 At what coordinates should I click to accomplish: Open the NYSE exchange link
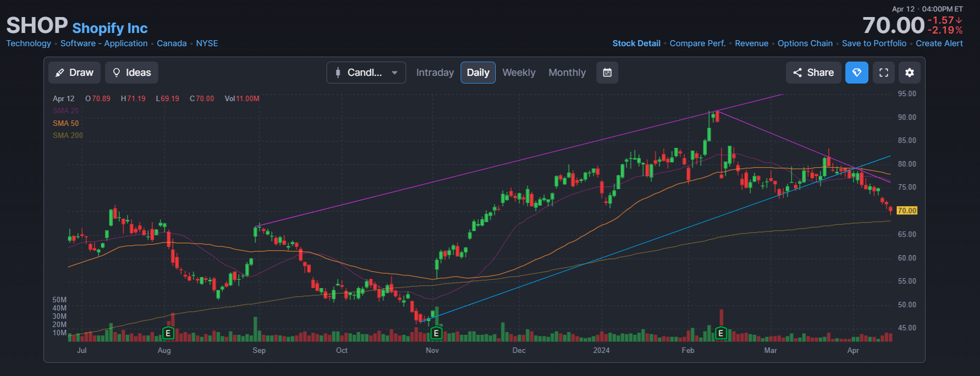point(207,43)
